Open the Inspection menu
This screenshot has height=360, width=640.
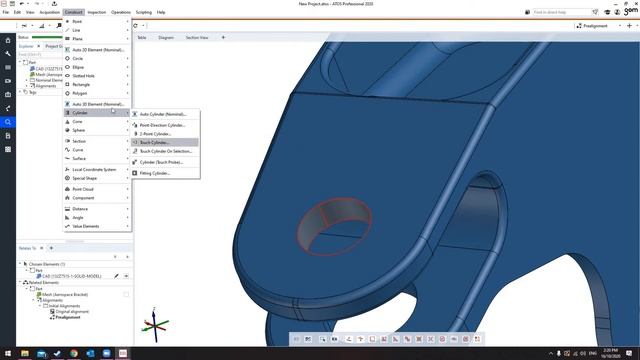(97, 12)
